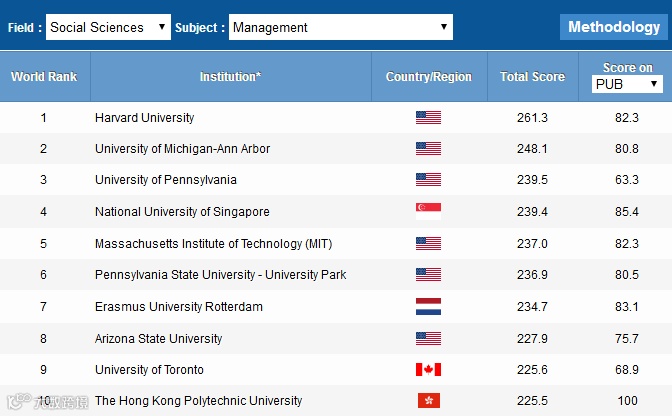
Task: Click PUB score 100 for Hong Kong Polytechnic
Action: tap(627, 401)
